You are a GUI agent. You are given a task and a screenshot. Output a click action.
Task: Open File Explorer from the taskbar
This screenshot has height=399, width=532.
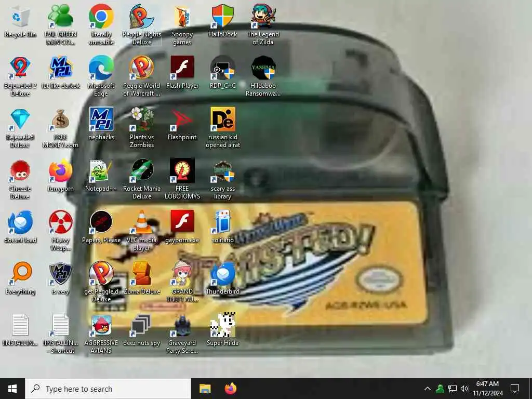(205, 389)
